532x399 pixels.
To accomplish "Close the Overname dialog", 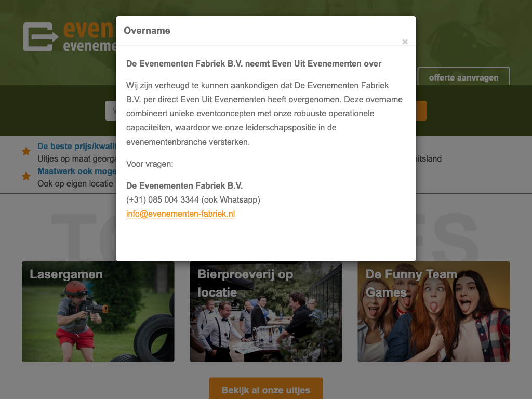I will (x=405, y=42).
